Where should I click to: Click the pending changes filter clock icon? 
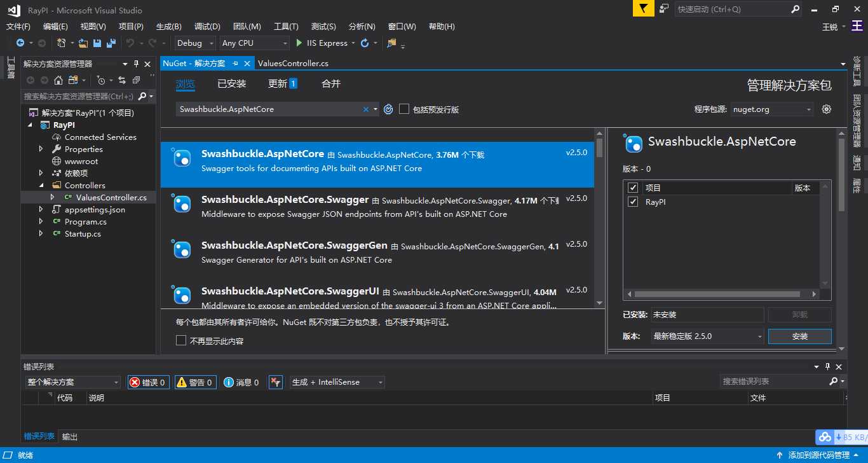coord(100,80)
